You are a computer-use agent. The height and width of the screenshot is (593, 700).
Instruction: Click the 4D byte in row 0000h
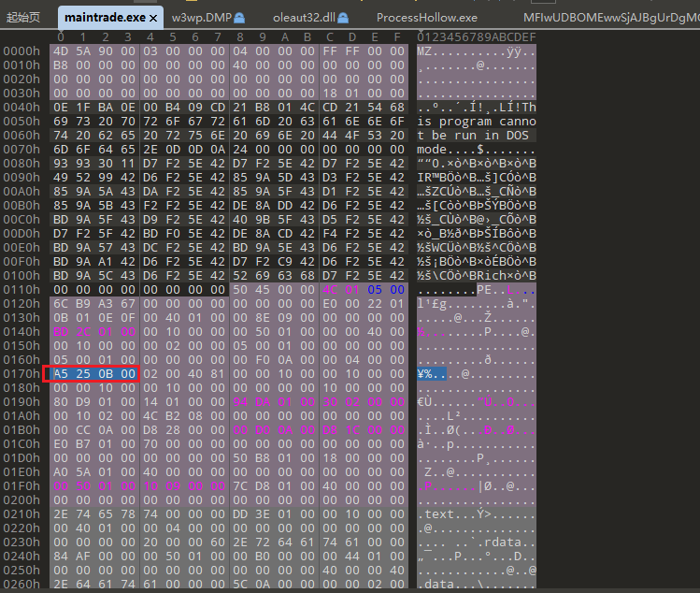click(x=61, y=51)
